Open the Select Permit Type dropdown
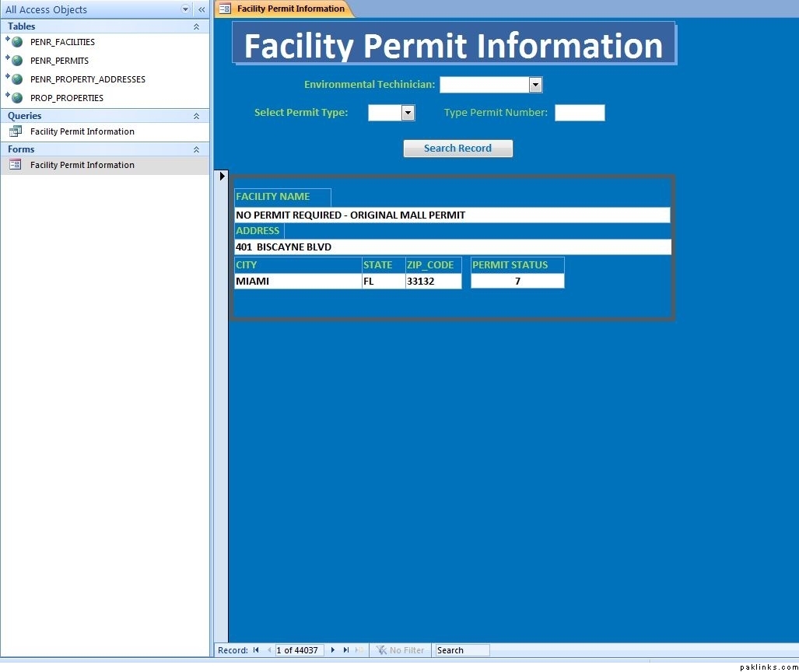Viewport: 799px width, 672px height. tap(408, 113)
